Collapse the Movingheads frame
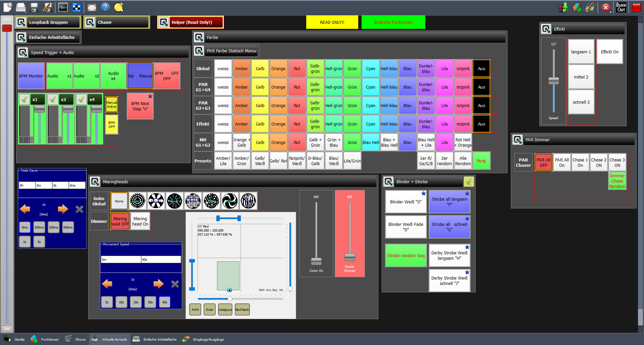Image resolution: width=644 pixels, height=345 pixels. [95, 182]
